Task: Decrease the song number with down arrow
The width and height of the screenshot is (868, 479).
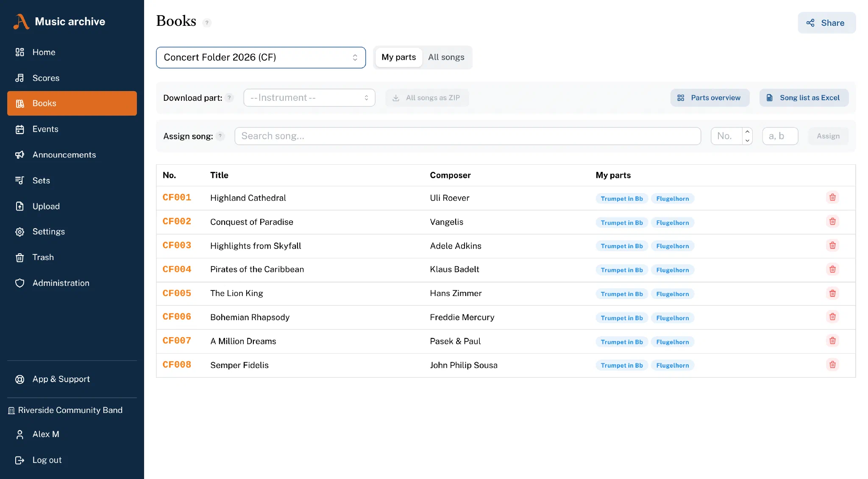Action: coord(747,141)
